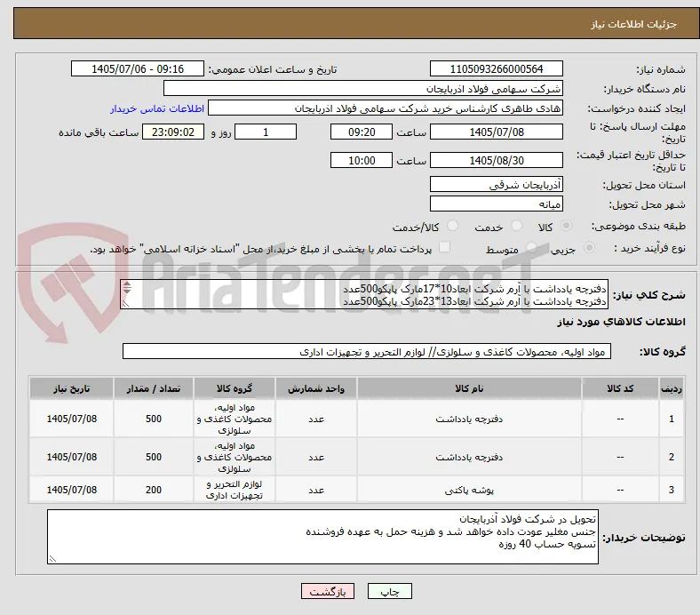Click the توضیحات خریدار notes textarea
This screenshot has height=615, width=700.
pyautogui.click(x=322, y=537)
